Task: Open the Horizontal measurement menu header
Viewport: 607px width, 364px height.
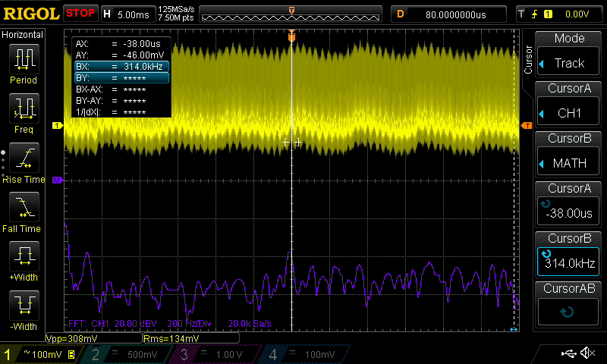Action: (23, 35)
